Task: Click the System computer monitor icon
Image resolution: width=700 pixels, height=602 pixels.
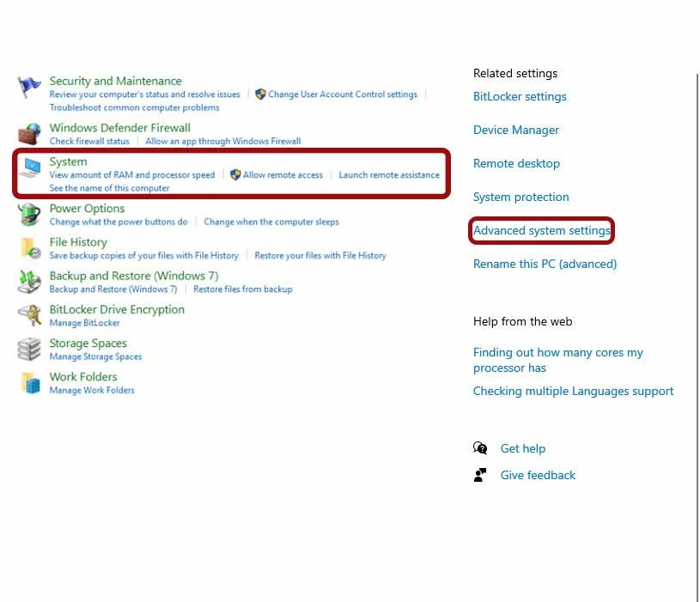Action: tap(30, 168)
